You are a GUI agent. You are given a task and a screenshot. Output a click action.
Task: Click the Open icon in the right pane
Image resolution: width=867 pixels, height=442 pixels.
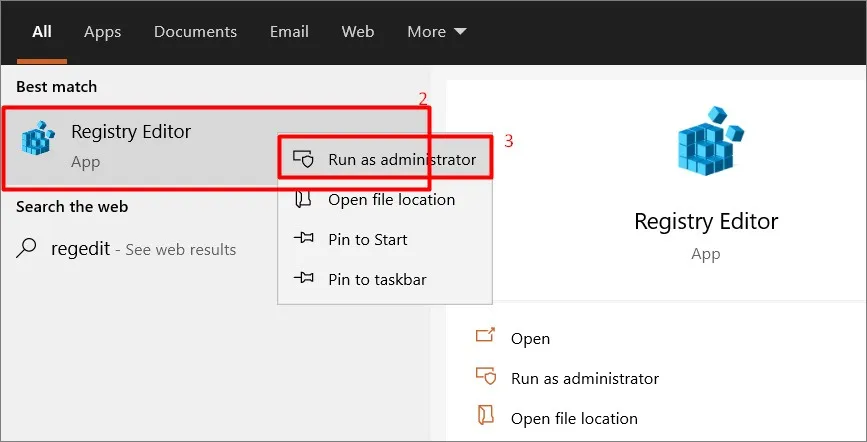(x=485, y=335)
